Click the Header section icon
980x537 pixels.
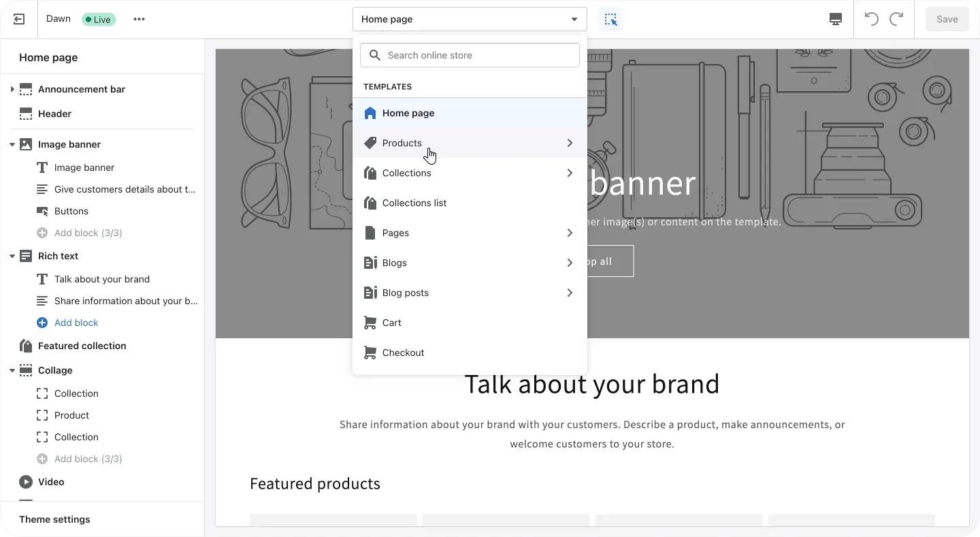(26, 114)
